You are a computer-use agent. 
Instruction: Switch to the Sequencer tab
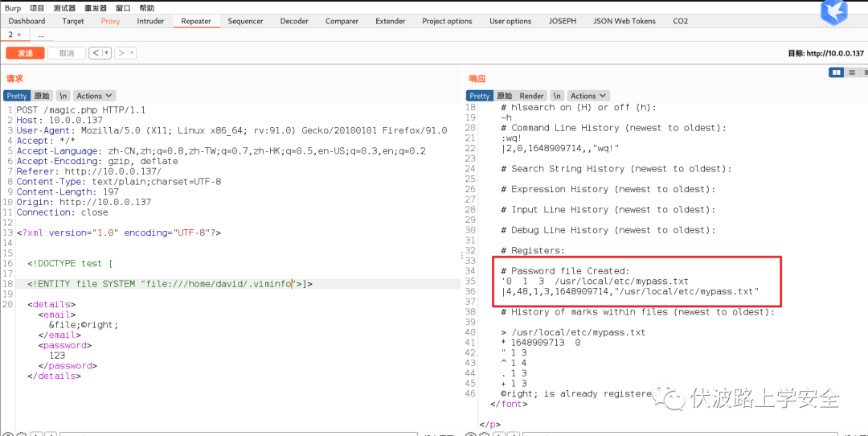(x=245, y=21)
